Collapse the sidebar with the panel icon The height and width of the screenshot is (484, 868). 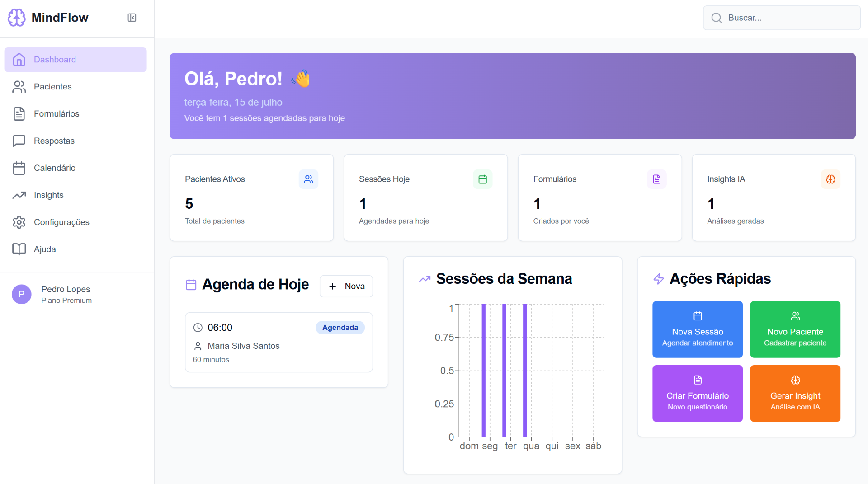pyautogui.click(x=132, y=18)
